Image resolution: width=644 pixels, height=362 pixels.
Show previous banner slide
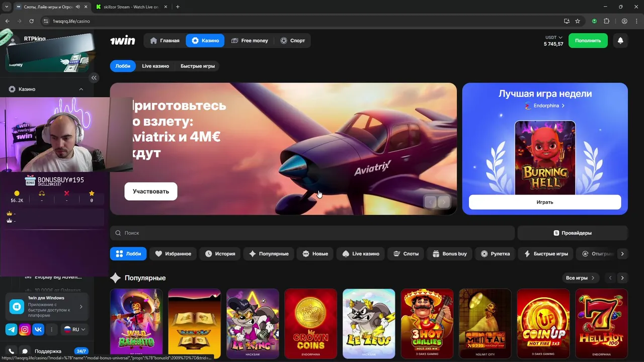[x=430, y=202]
